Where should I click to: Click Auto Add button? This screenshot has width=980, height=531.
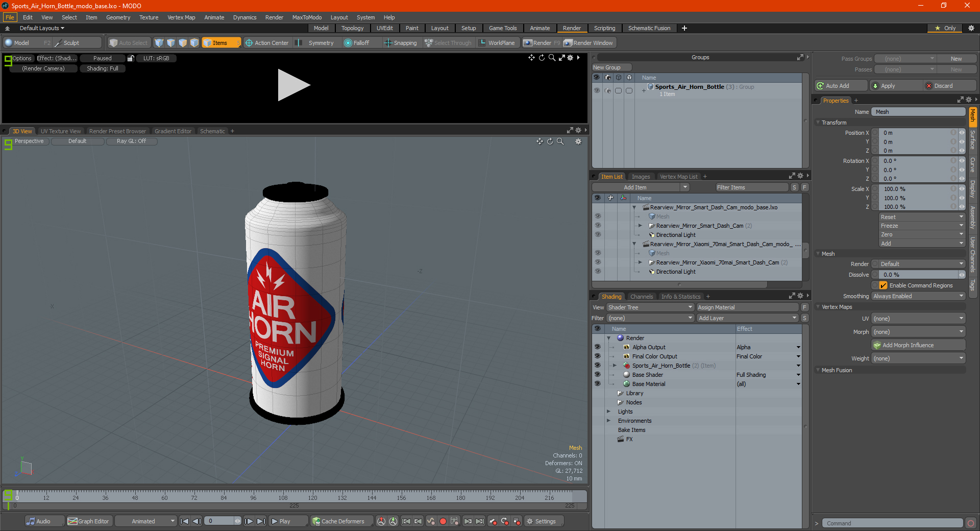click(841, 86)
